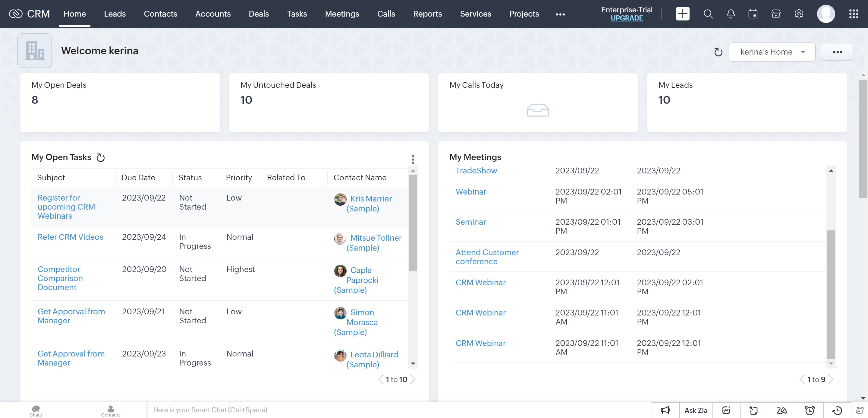
Task: Open the apps grid launcher icon
Action: [854, 14]
